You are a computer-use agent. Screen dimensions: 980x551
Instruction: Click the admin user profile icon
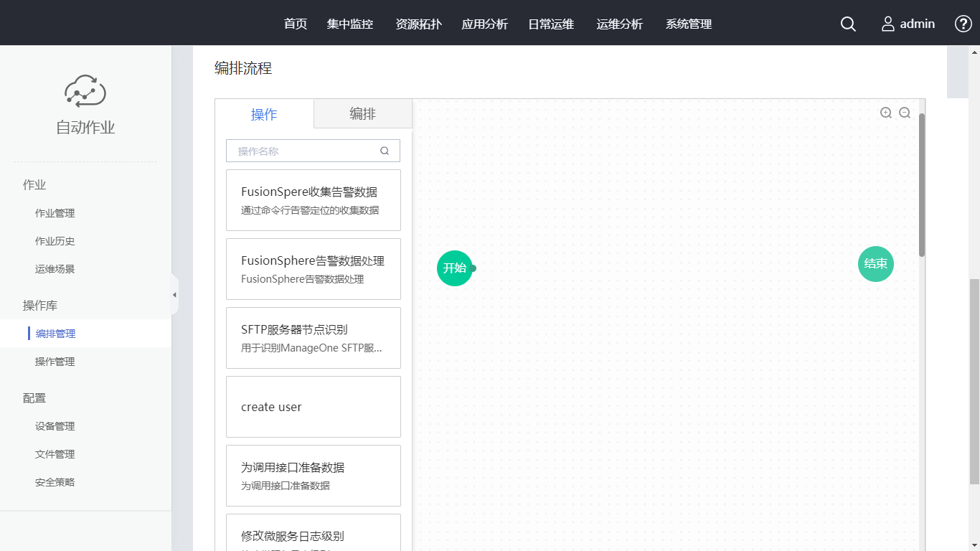(888, 24)
